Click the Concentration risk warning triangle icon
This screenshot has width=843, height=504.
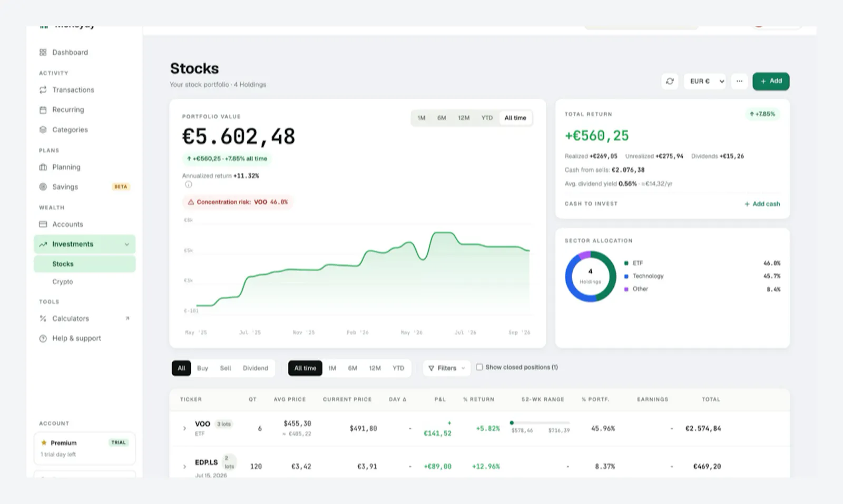tap(191, 202)
